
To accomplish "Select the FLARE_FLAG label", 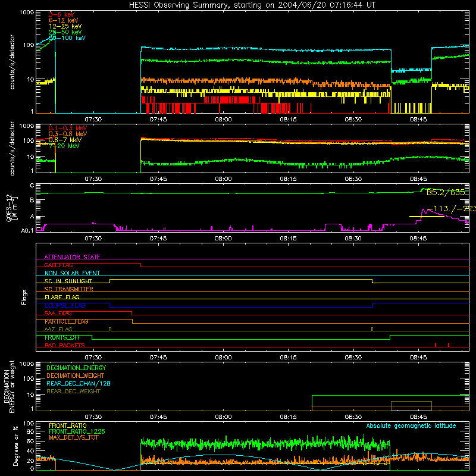I will click(62, 297).
